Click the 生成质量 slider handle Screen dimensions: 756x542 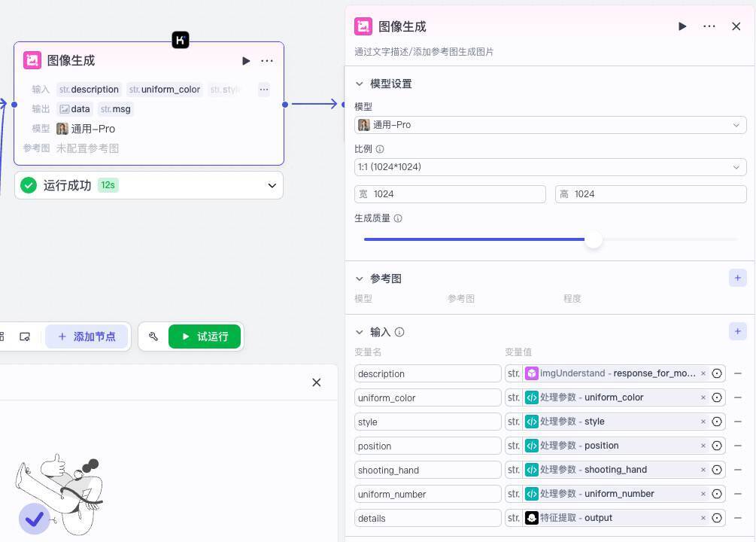pyautogui.click(x=594, y=239)
